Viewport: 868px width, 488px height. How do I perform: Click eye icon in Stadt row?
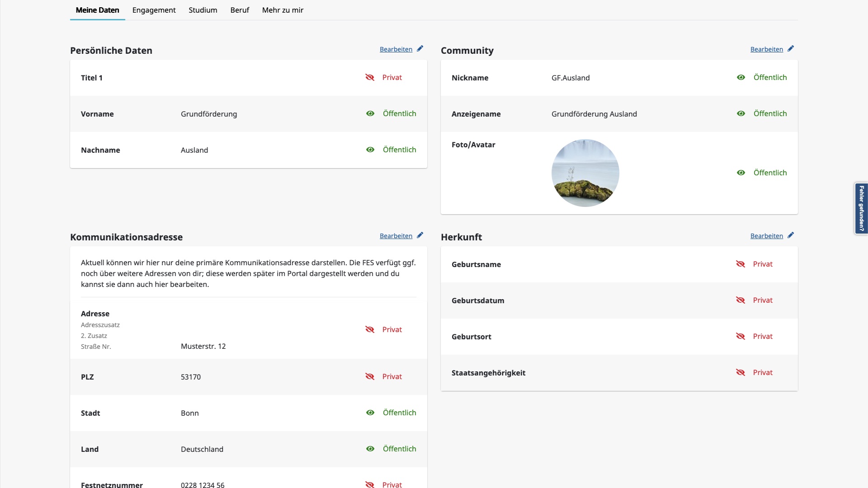click(370, 413)
